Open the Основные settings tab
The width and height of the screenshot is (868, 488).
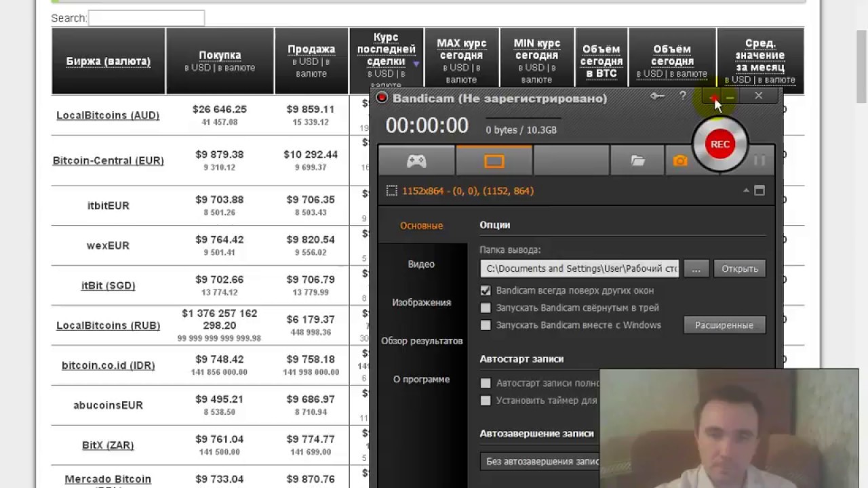[x=422, y=226]
